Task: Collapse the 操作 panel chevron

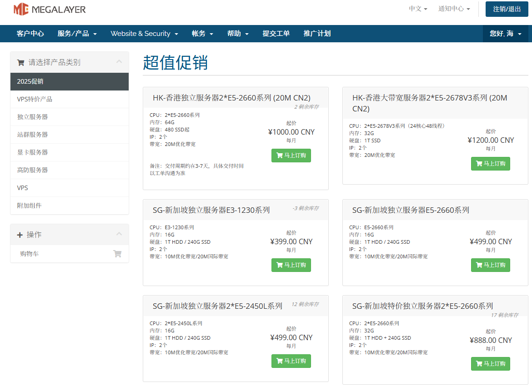Action: 119,234
